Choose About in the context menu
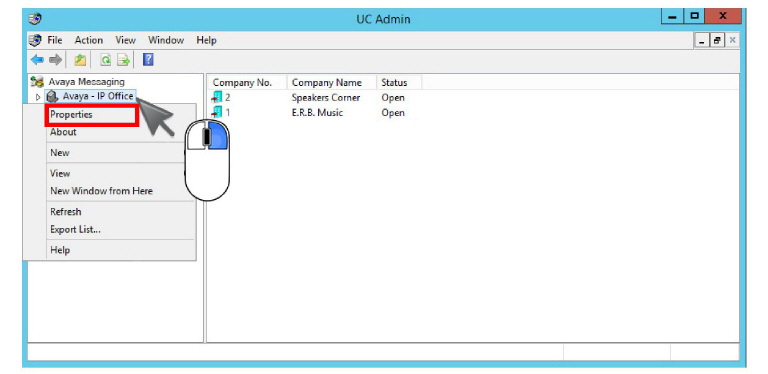 click(63, 132)
